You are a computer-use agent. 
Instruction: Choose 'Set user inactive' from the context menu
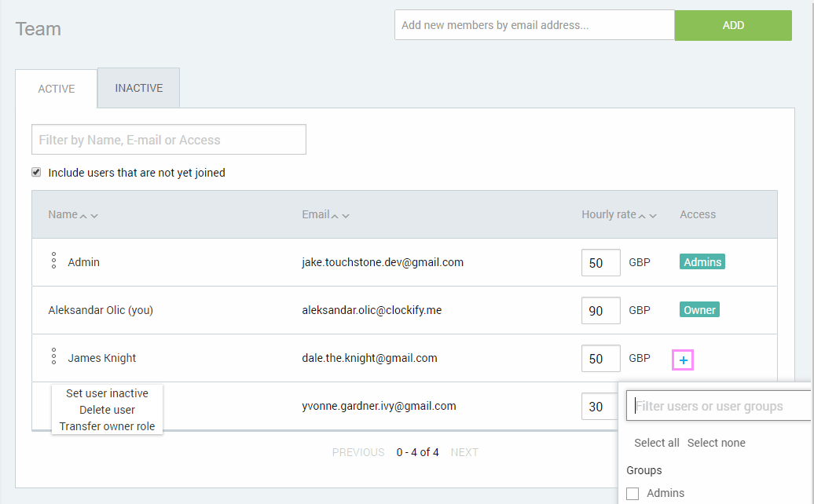pyautogui.click(x=107, y=393)
